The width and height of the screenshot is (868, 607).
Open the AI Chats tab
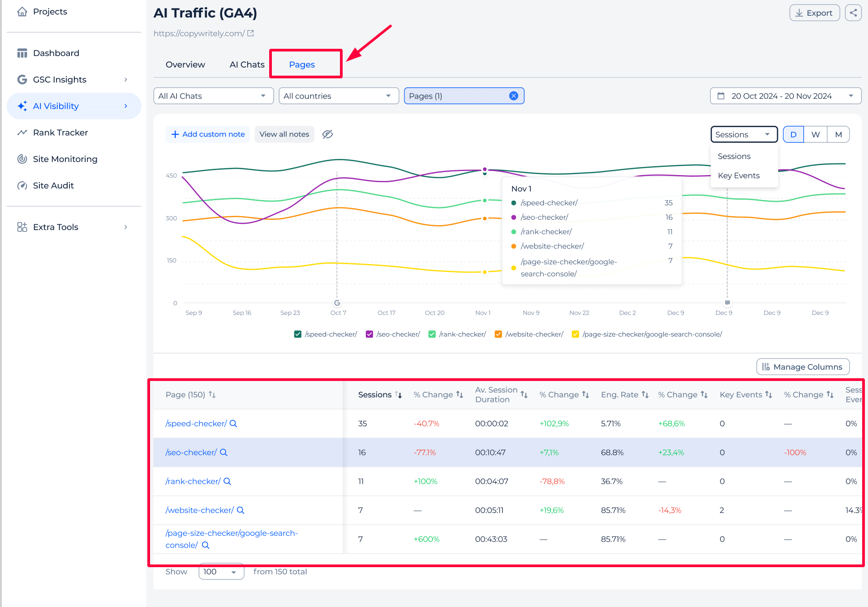click(247, 64)
